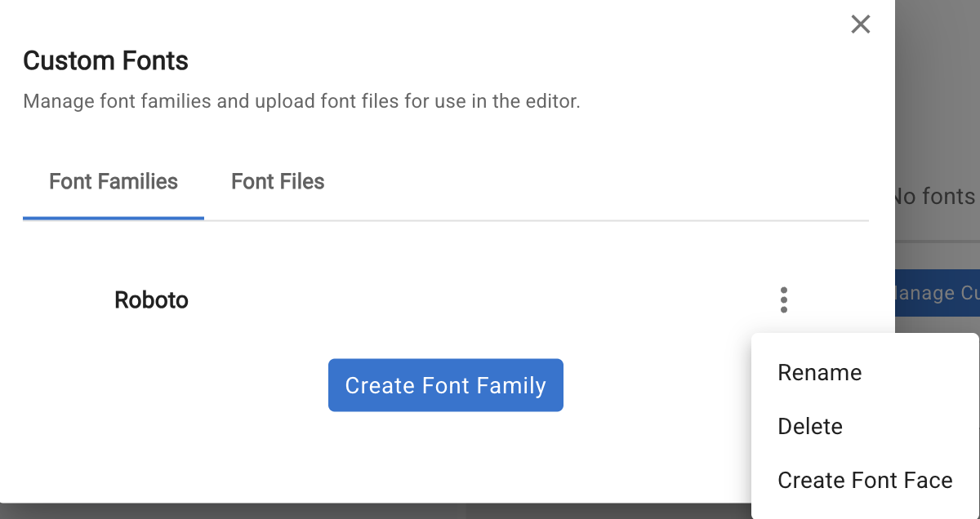This screenshot has width=980, height=519.
Task: Close the Custom Fonts dialog
Action: pos(860,24)
